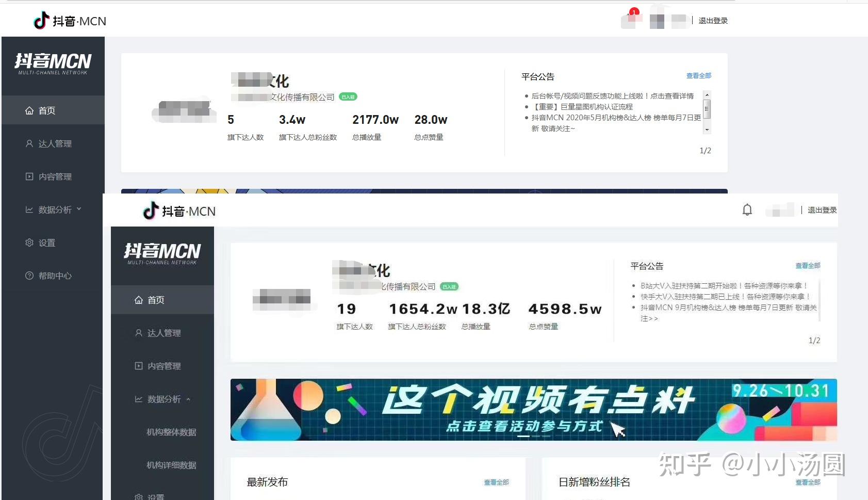Click 已入驻 badge in back window
Screen dimensions: 868x500
(348, 97)
